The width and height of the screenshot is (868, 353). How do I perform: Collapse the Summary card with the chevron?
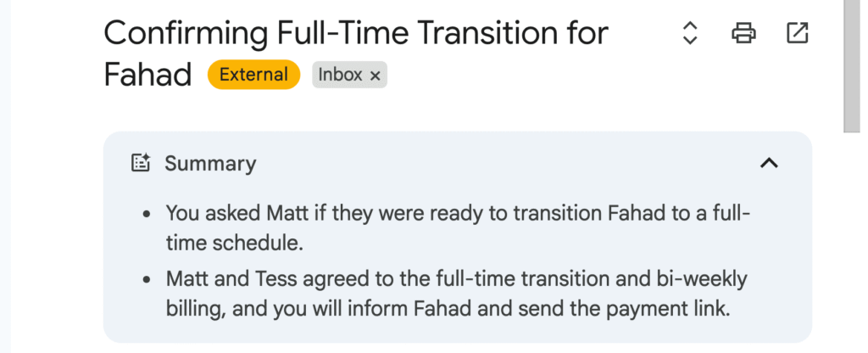[x=769, y=163]
